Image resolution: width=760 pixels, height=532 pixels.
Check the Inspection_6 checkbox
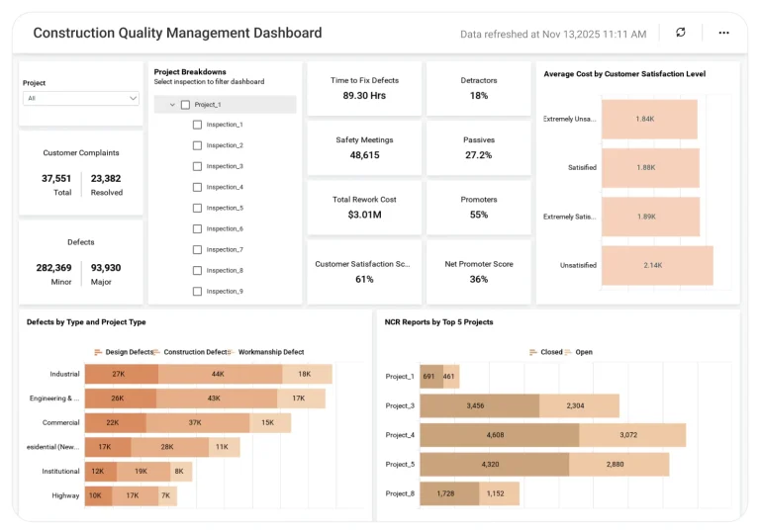197,228
